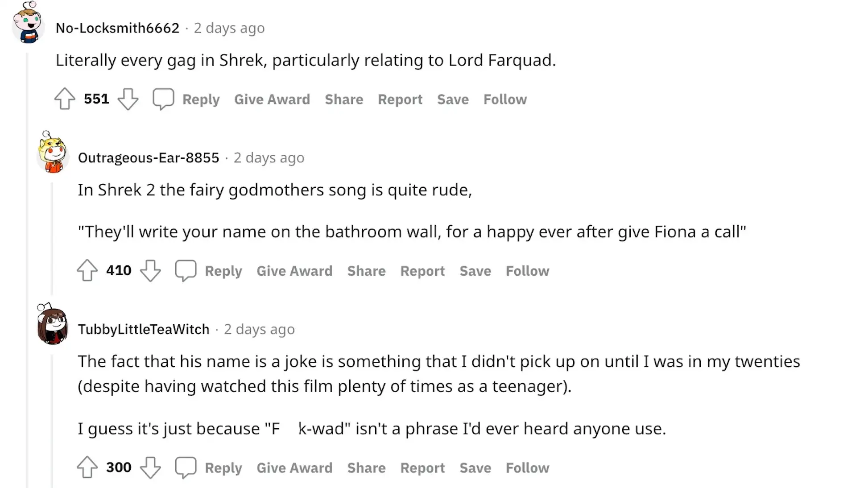868x488 pixels.
Task: Downvote the comment about Lord Farquad gags
Action: pyautogui.click(x=128, y=99)
